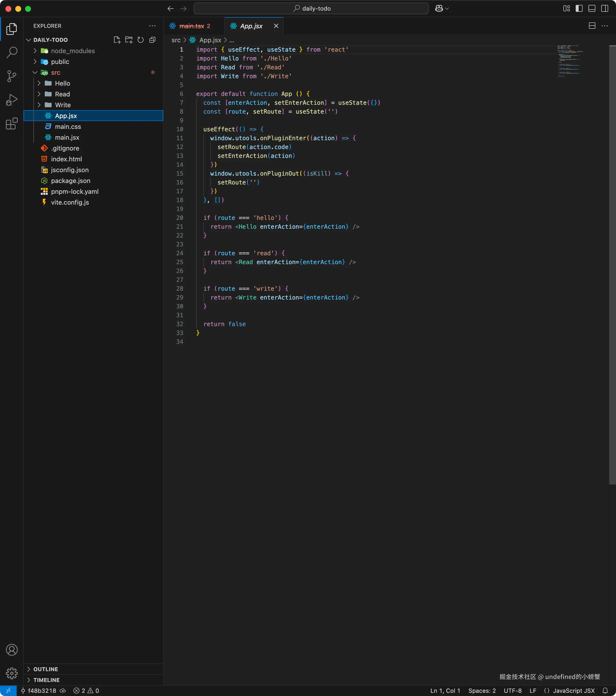Open Run and Debug view
Image resolution: width=616 pixels, height=696 pixels.
[12, 100]
